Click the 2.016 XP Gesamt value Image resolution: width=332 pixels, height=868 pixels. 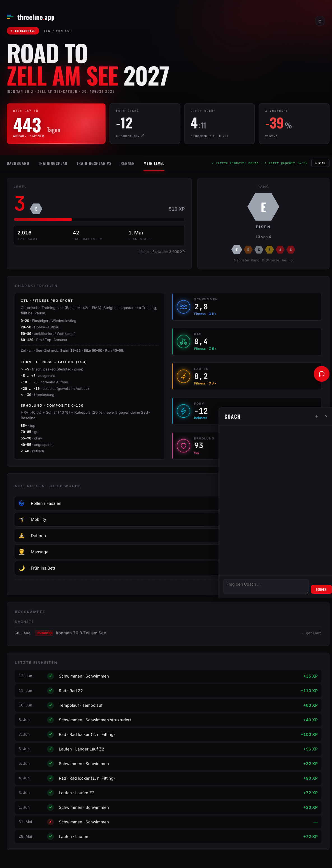pyautogui.click(x=25, y=232)
